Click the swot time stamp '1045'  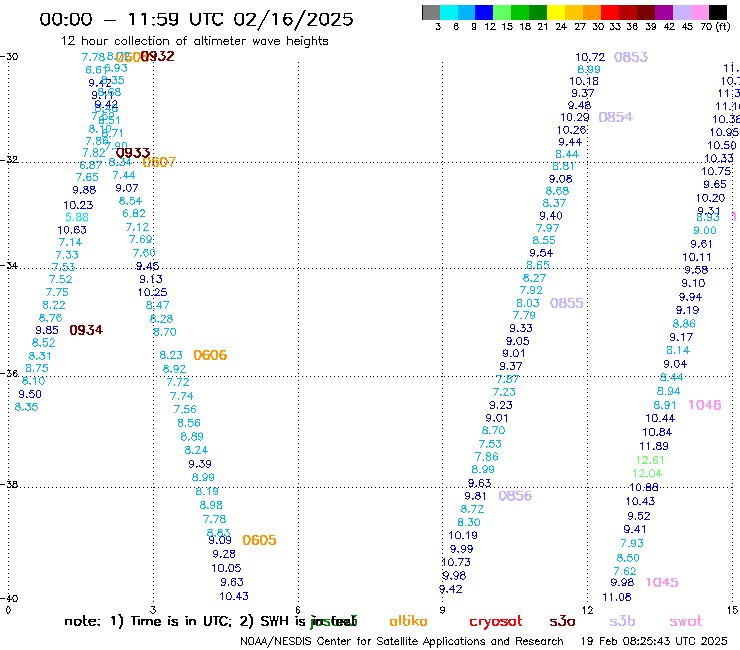662,582
